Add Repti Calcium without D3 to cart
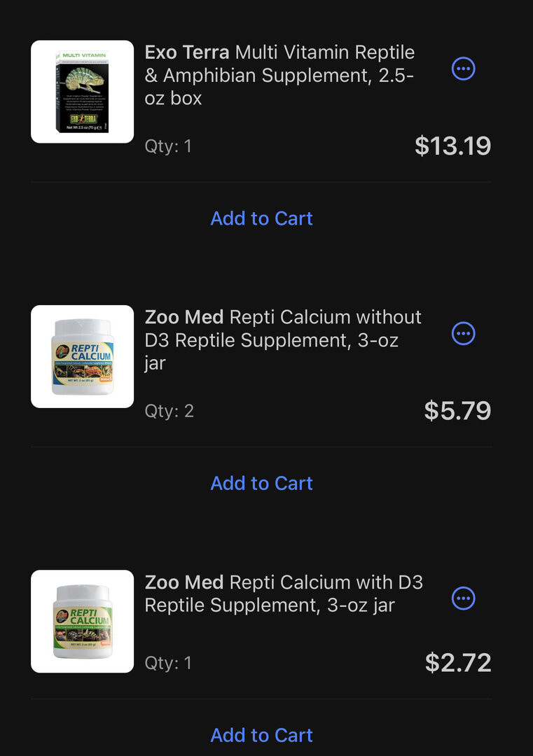Screen dimensions: 533x756 click(x=261, y=483)
